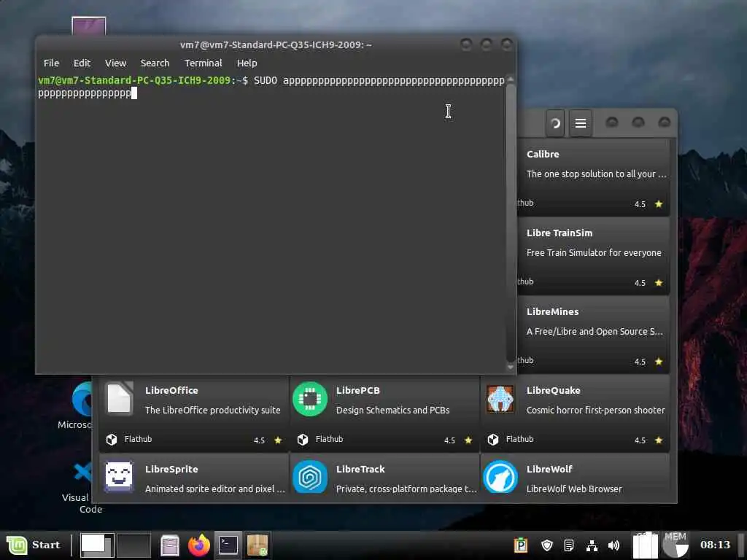Click 'Free Train Simulator for everyone' description
Viewport: 747px width, 560px height.
(594, 253)
